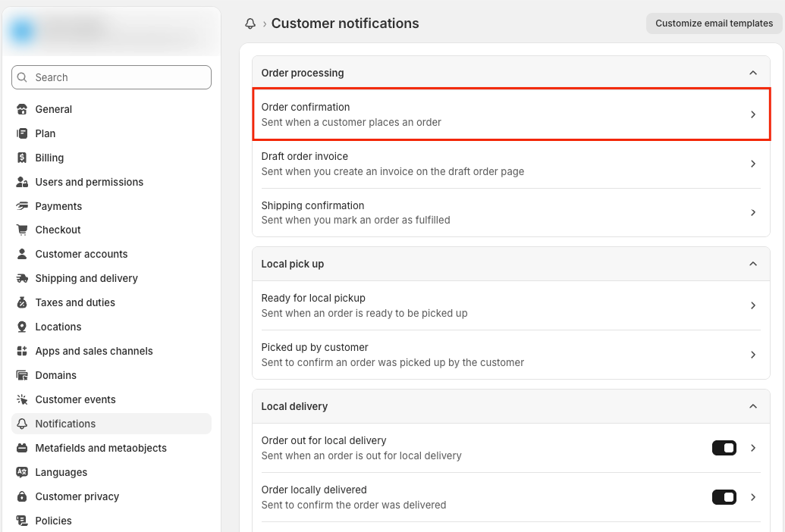The height and width of the screenshot is (532, 785).
Task: Go to Users and permissions settings
Action: coord(111,182)
